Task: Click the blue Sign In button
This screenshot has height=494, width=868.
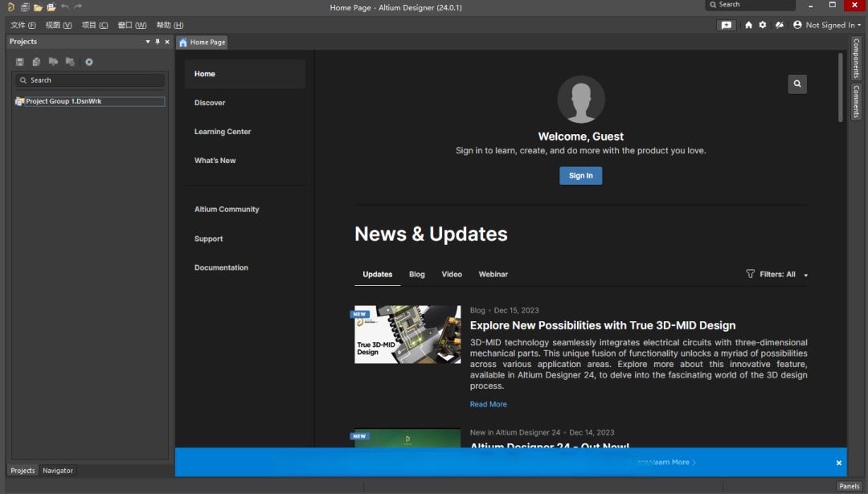Action: pyautogui.click(x=581, y=176)
